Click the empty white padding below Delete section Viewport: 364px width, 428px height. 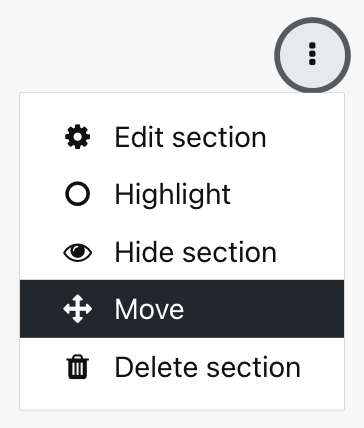[182, 402]
